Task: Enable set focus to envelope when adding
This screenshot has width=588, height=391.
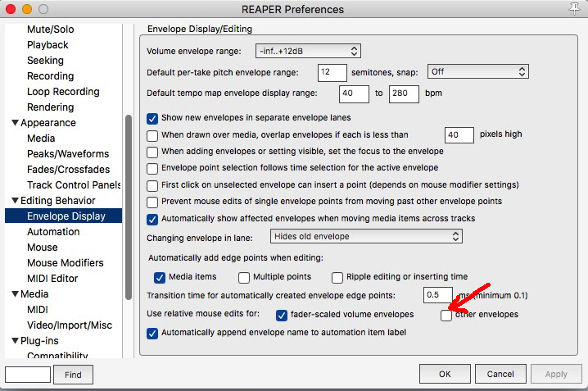Action: coord(152,152)
